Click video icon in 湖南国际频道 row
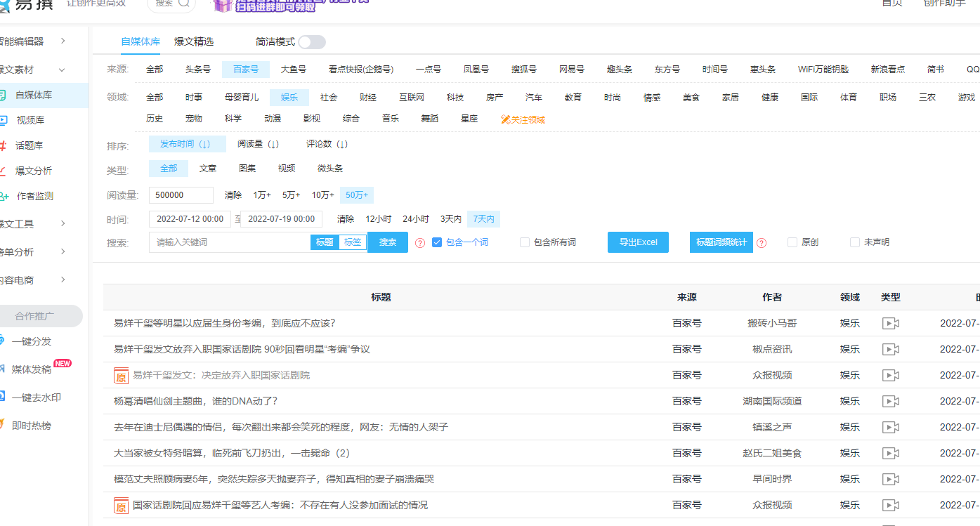The height and width of the screenshot is (526, 980). [891, 401]
